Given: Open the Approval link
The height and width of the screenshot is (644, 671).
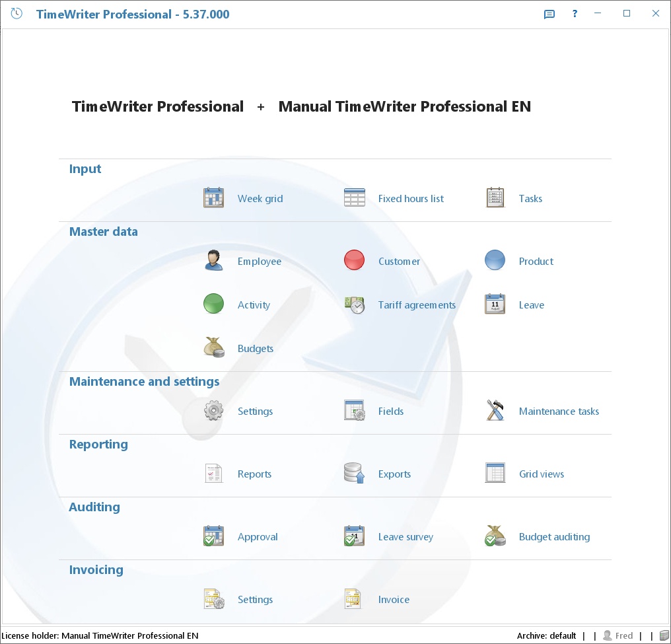Looking at the screenshot, I should pyautogui.click(x=258, y=537).
